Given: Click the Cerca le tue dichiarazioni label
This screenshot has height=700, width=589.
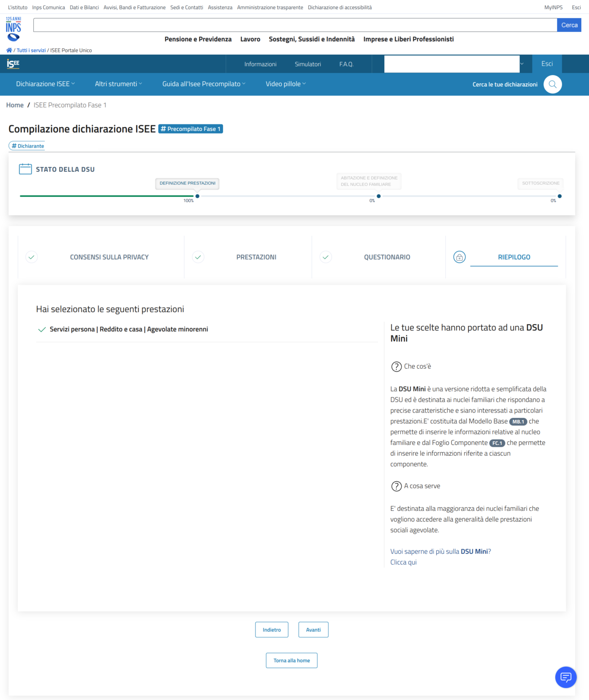Looking at the screenshot, I should pos(505,84).
